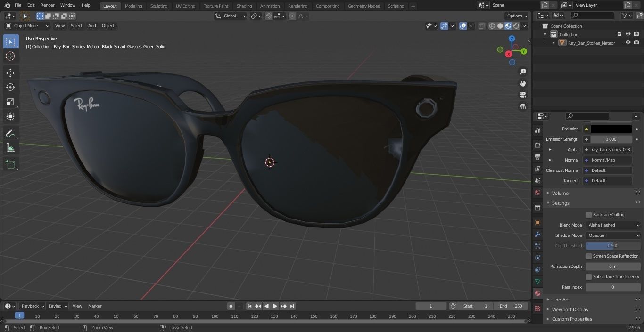Hide Collection with its eye icon
Screen dimensions: 644x332
point(628,34)
